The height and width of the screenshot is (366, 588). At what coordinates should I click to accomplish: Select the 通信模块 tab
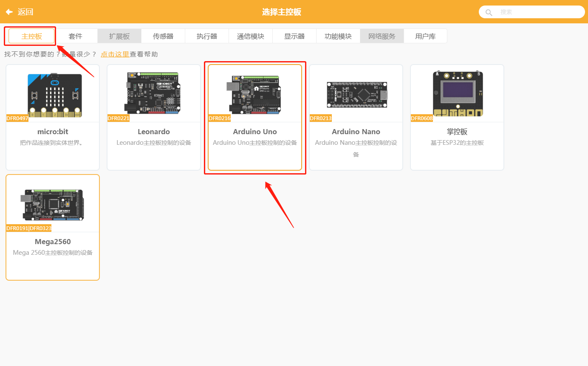(x=251, y=36)
